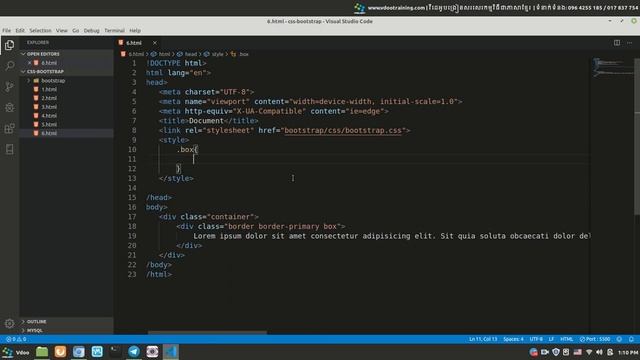The height and width of the screenshot is (360, 640).
Task: Open the Files manager from taskbar
Action: click(42, 351)
